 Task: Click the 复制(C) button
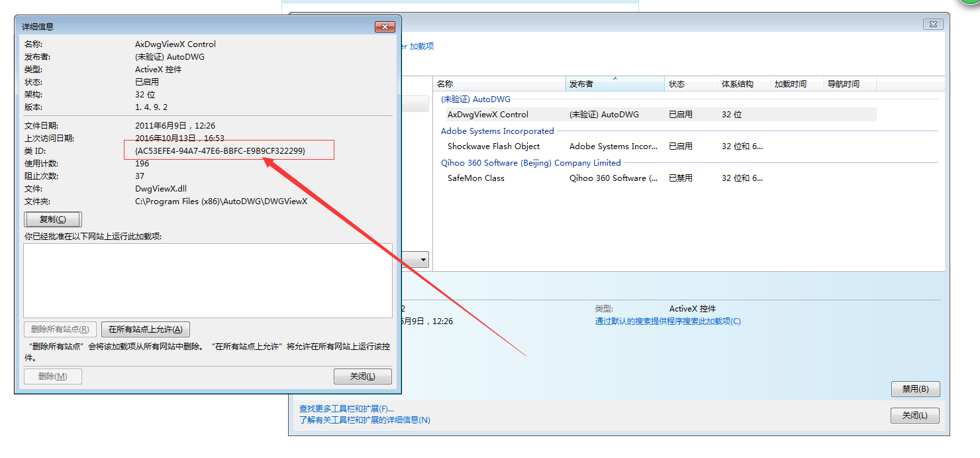click(53, 219)
